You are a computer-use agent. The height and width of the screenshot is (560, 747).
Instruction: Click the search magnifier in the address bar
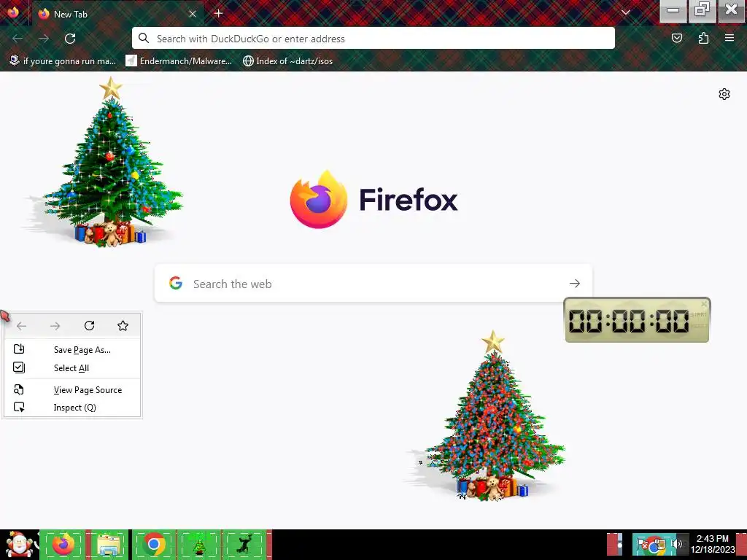pyautogui.click(x=144, y=38)
